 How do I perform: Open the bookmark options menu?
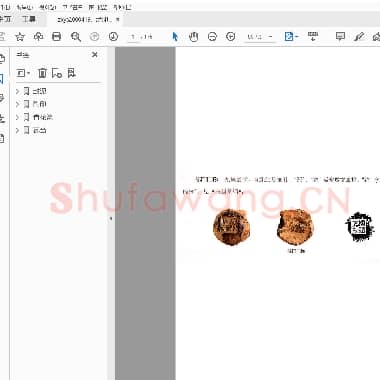click(23, 73)
